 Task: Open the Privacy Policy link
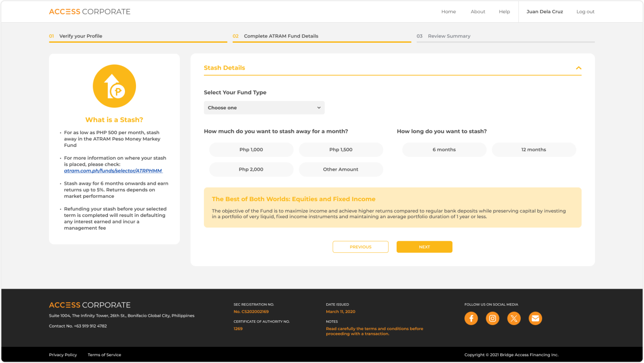point(63,355)
